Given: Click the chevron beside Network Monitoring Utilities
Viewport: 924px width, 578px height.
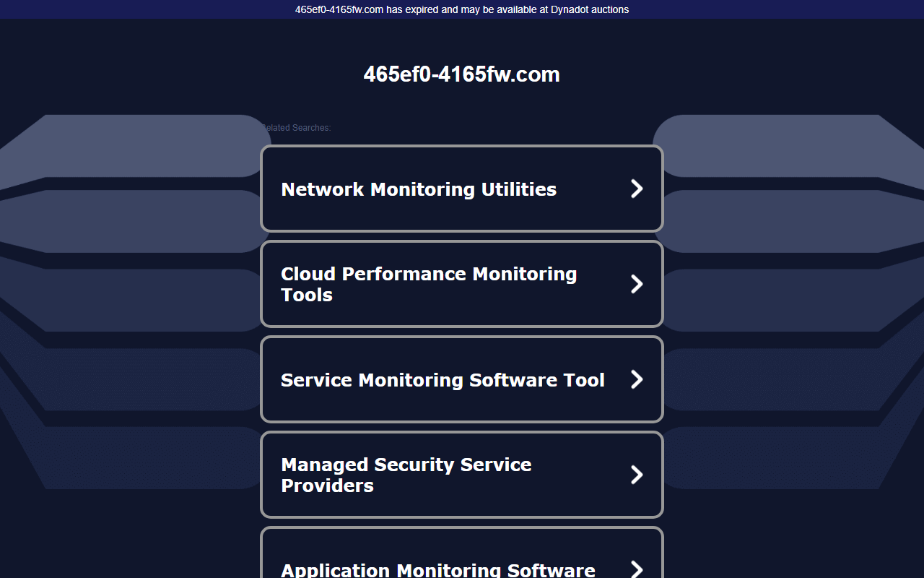Looking at the screenshot, I should point(637,189).
